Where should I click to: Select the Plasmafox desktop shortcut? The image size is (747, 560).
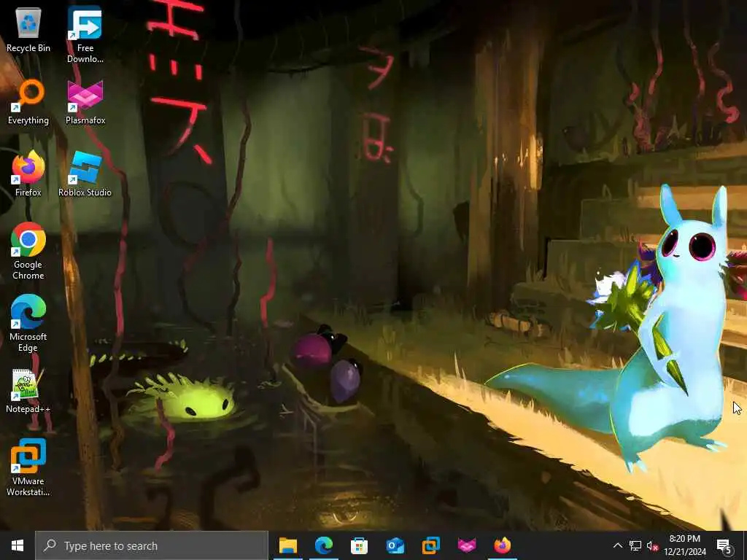pyautogui.click(x=85, y=102)
